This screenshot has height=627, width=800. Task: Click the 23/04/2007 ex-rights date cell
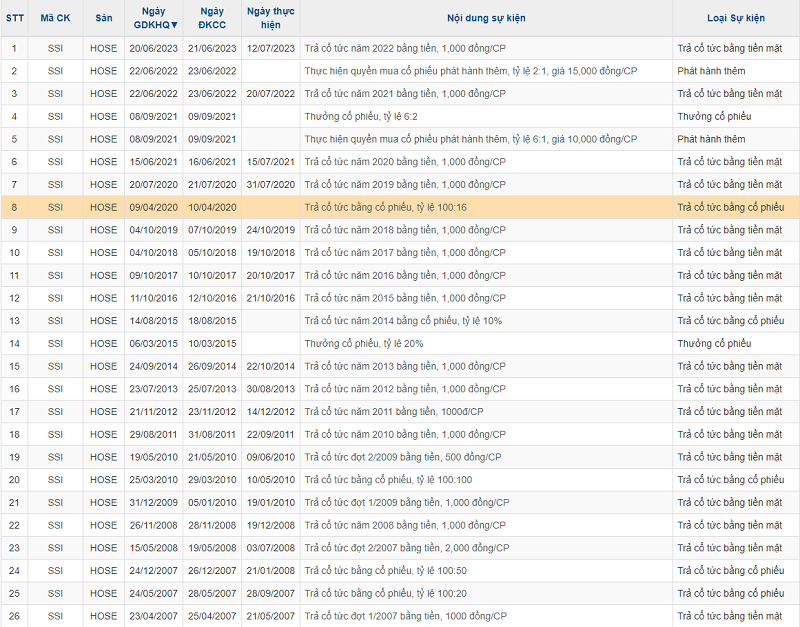coord(155,616)
